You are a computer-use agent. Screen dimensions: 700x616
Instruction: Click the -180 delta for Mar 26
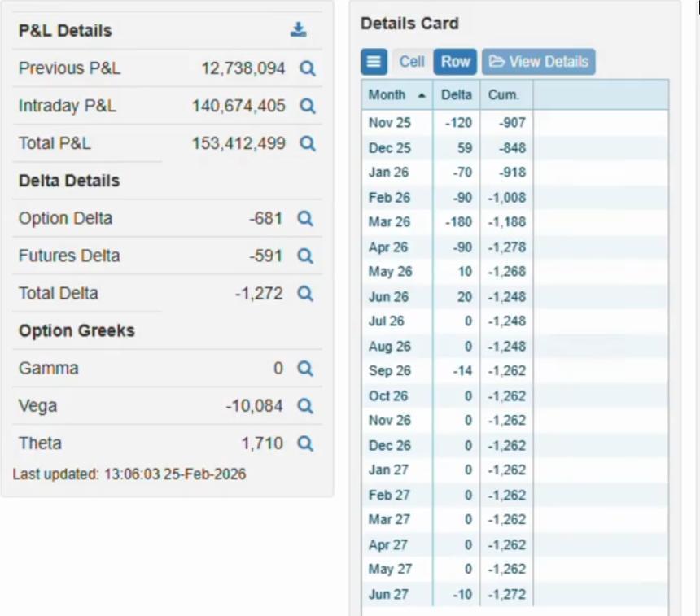(x=458, y=222)
